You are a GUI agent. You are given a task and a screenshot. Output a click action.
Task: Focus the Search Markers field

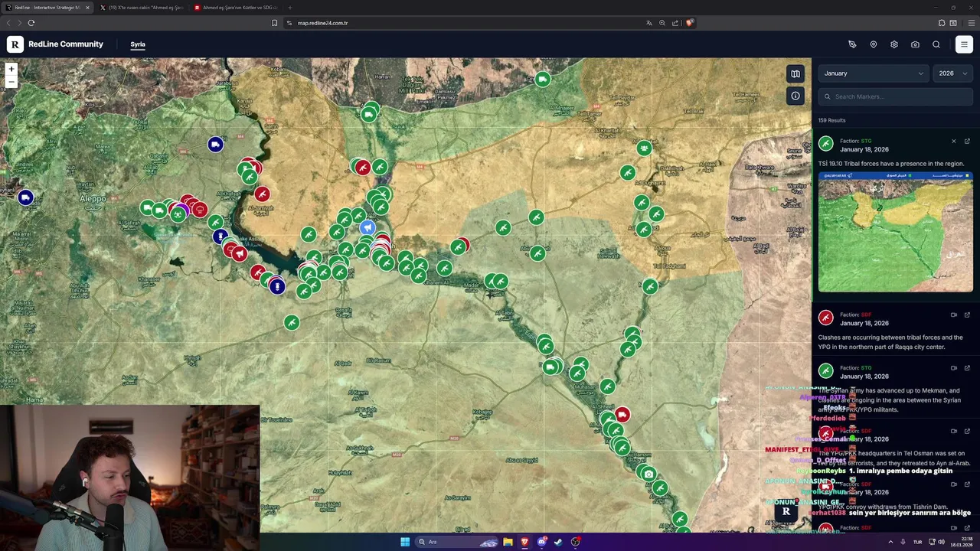(x=896, y=96)
